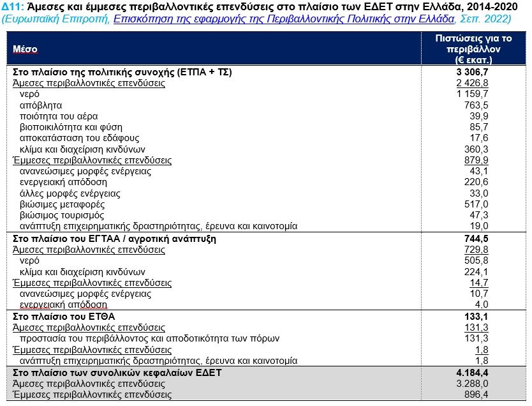532x406 pixels.
Task: Click the value 879,9
Action: click(477, 160)
